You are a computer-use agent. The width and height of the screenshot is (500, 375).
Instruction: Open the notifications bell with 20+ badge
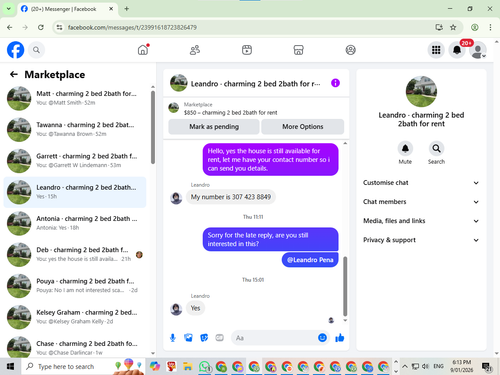coord(457,50)
